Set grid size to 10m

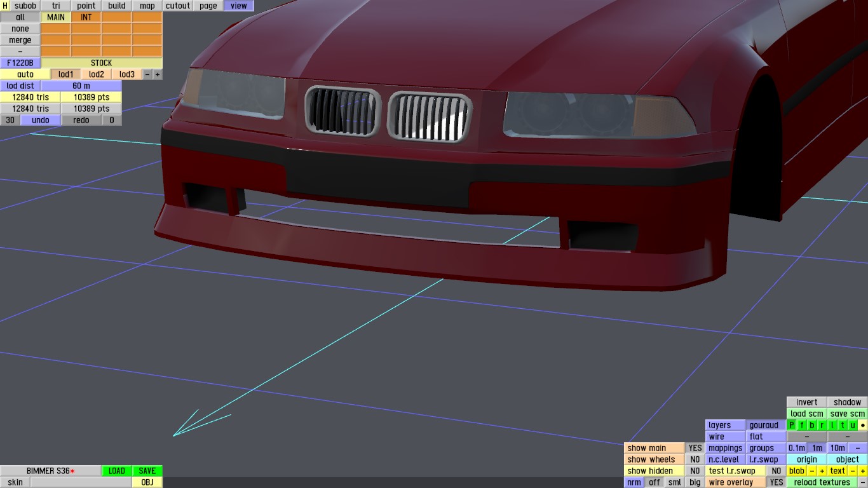(x=837, y=448)
